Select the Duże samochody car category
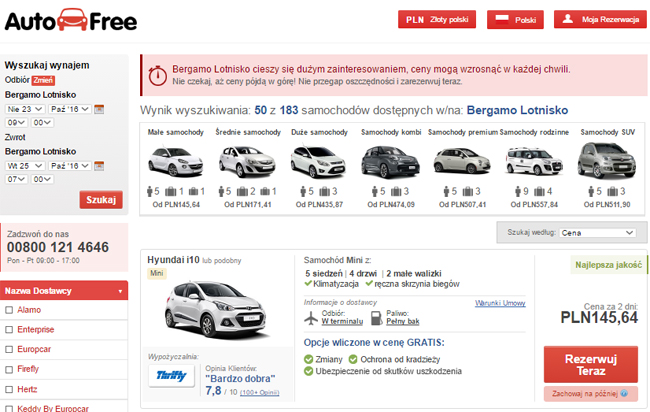 pos(319,168)
